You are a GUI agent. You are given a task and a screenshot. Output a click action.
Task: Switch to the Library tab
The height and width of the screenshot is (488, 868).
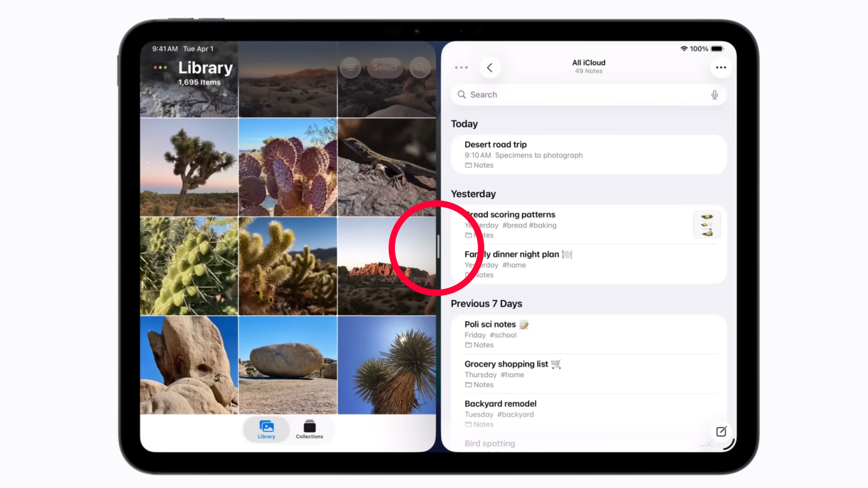(x=266, y=429)
